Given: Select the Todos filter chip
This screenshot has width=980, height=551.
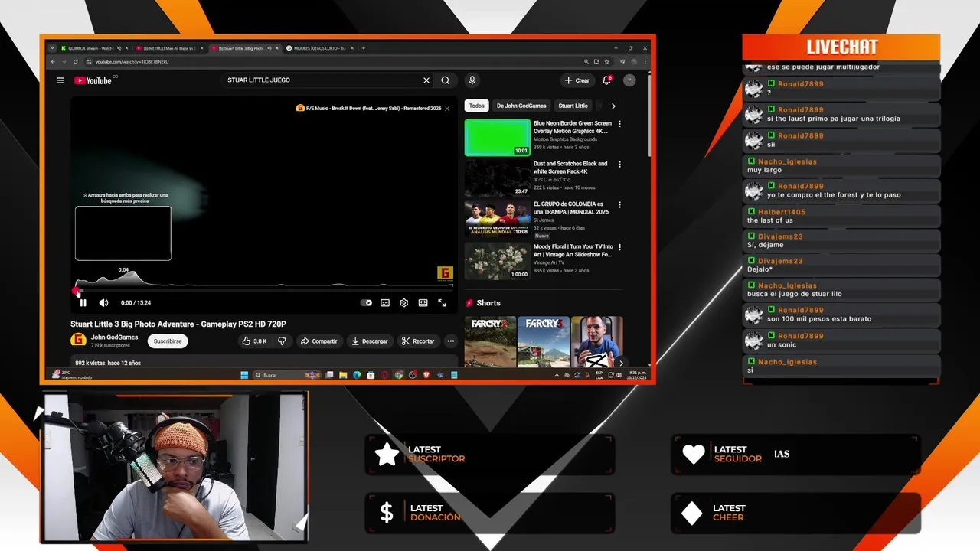Looking at the screenshot, I should 476,106.
